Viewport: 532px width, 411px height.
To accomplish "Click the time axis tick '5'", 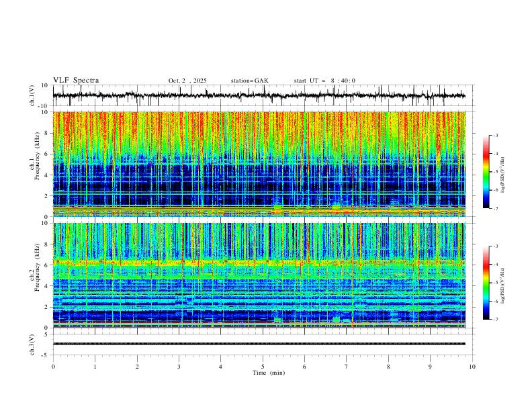I will [x=263, y=367].
